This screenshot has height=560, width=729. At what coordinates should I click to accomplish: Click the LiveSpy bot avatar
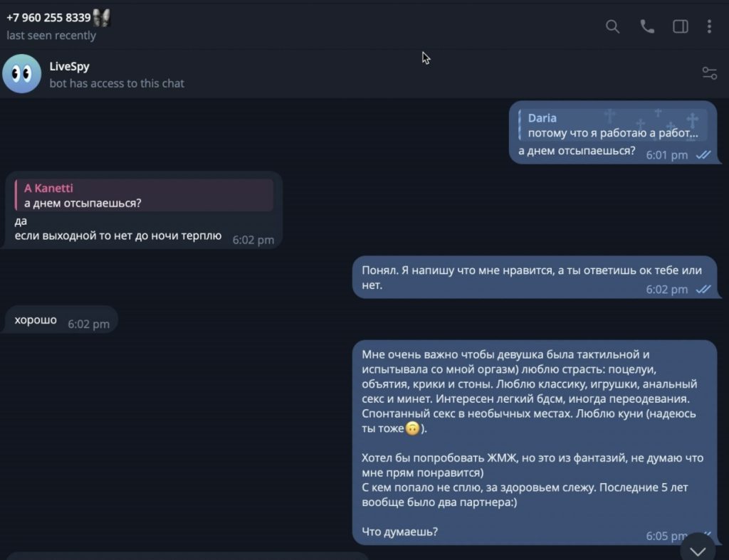(x=22, y=74)
